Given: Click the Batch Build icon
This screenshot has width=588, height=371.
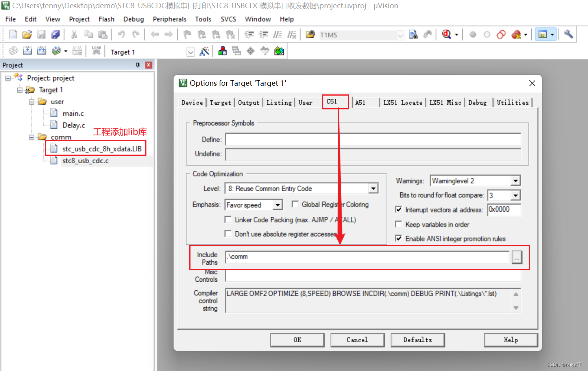Looking at the screenshot, I should click(56, 51).
